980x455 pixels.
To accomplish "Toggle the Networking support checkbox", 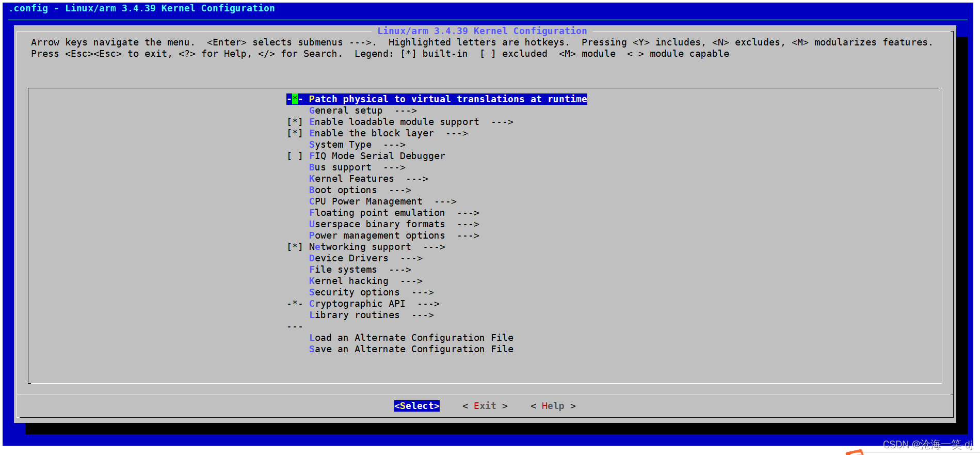I will pyautogui.click(x=295, y=247).
